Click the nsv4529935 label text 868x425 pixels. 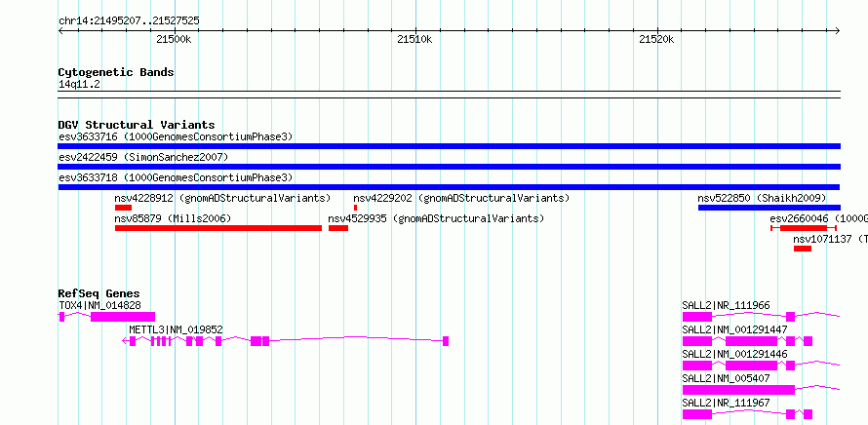click(x=436, y=218)
